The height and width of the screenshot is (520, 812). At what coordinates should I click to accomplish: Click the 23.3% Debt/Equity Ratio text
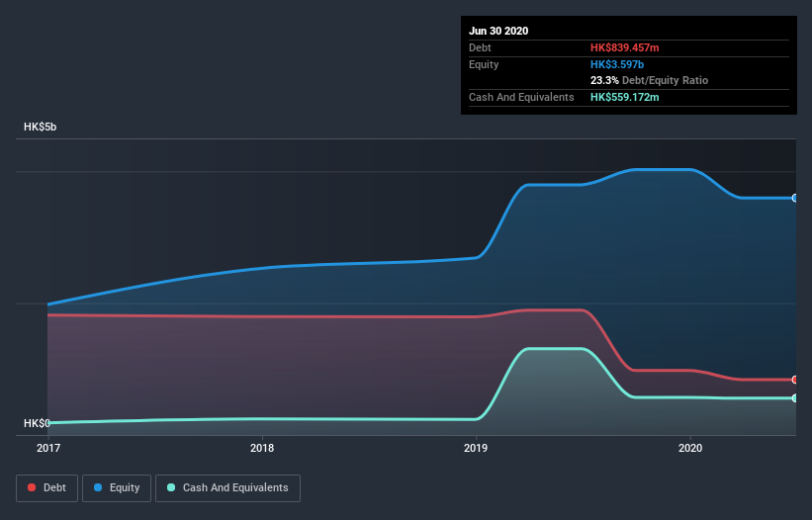[649, 80]
